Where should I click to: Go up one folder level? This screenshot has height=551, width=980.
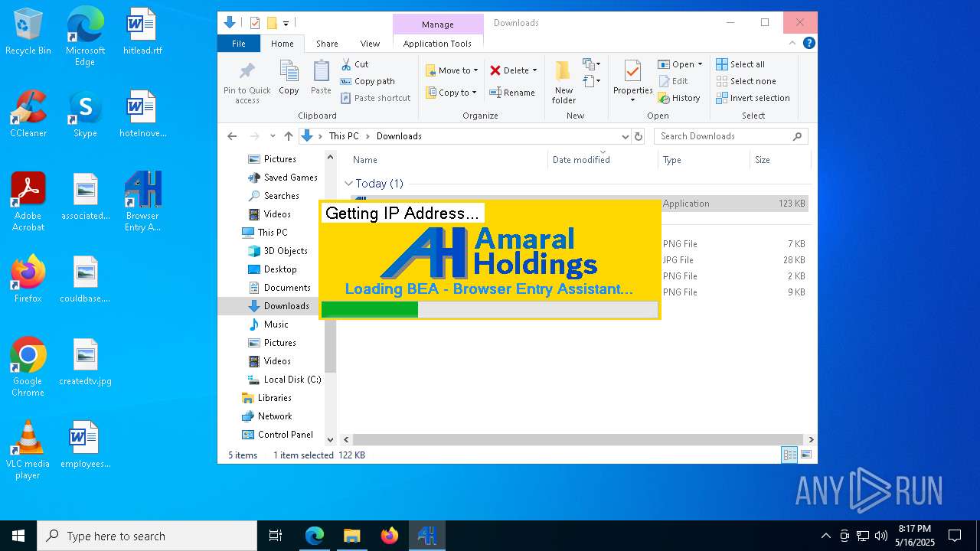pos(288,136)
